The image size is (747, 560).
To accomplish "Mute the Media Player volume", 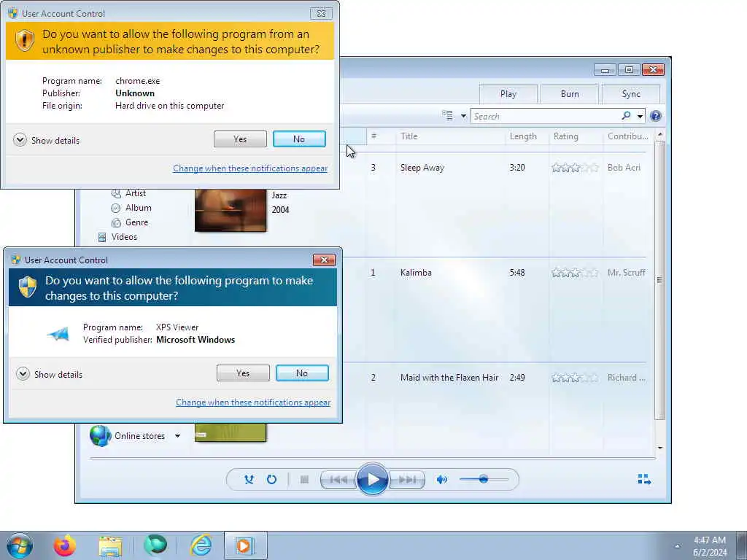I will pos(441,480).
